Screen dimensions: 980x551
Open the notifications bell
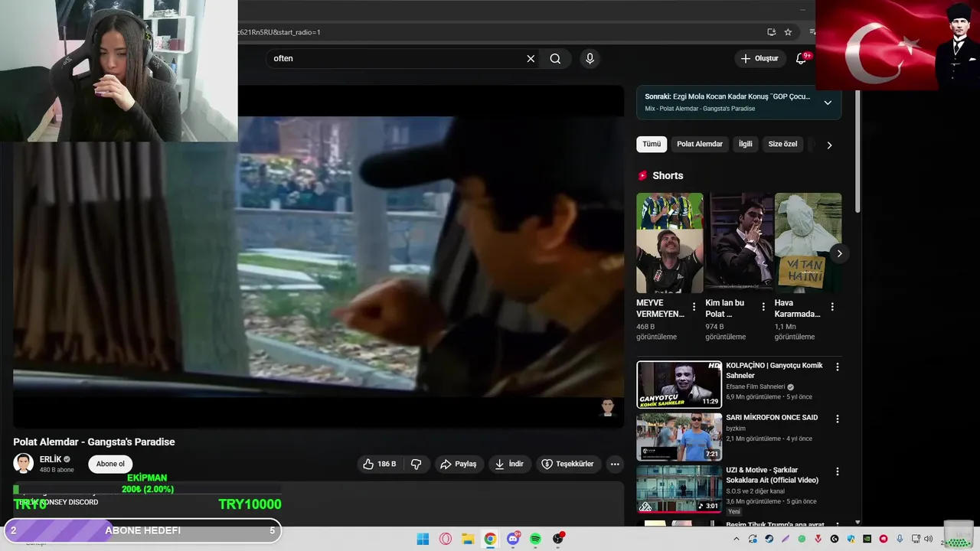802,58
